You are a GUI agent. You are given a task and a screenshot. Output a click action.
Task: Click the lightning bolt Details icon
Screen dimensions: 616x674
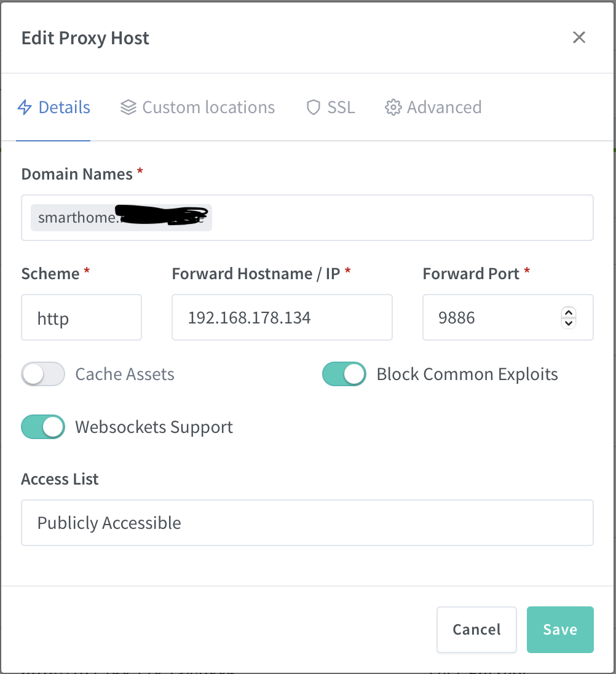pyautogui.click(x=25, y=108)
